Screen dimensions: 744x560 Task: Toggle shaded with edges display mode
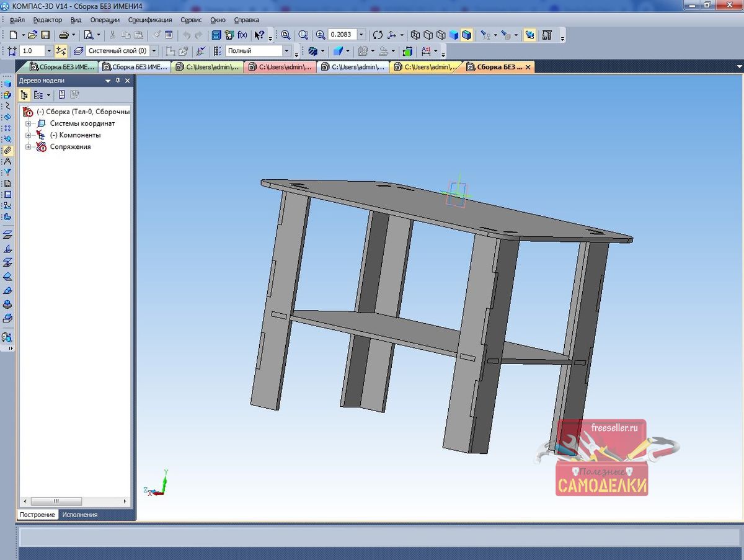click(x=466, y=35)
